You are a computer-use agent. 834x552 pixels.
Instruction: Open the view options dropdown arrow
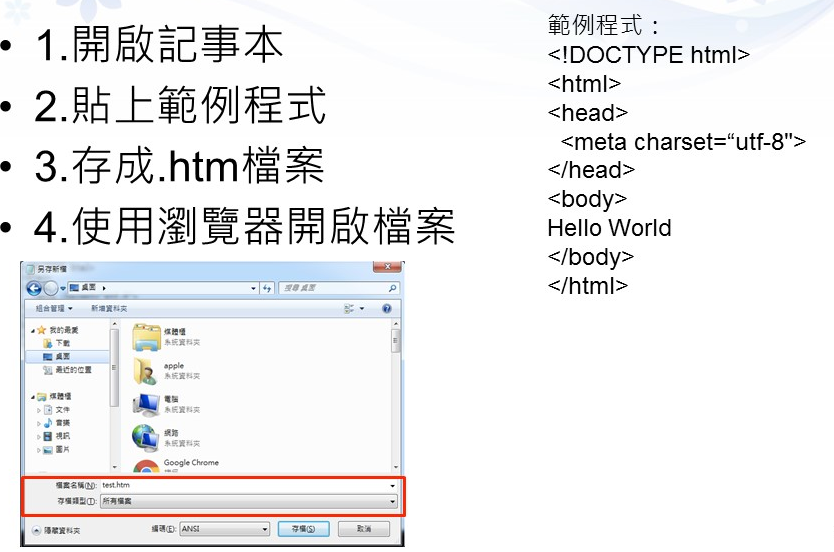[x=362, y=308]
